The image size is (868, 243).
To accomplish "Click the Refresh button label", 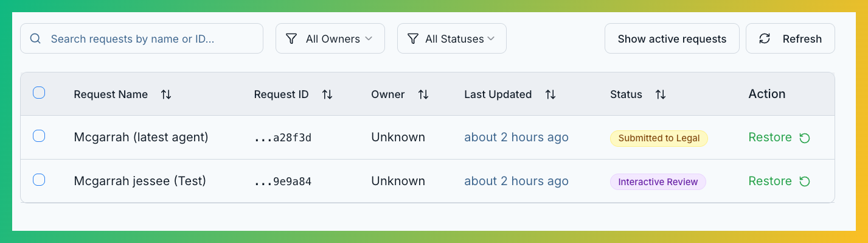I will click(802, 39).
